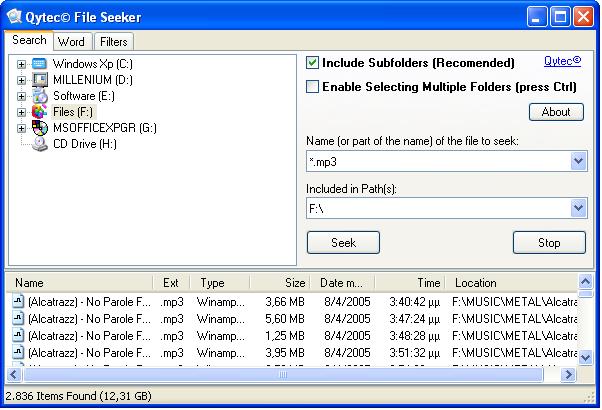The image size is (602, 410).
Task: Open the file name dropdown arrow
Action: pyautogui.click(x=579, y=161)
